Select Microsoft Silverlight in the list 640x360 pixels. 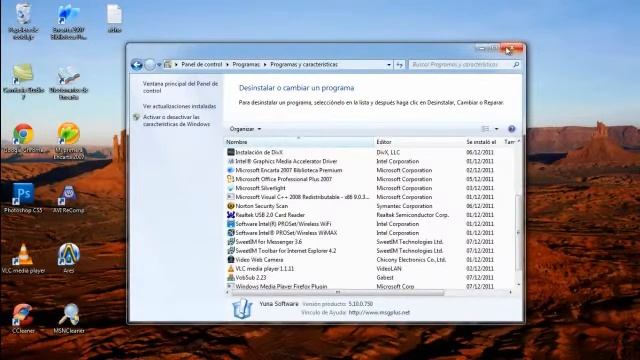pyautogui.click(x=369, y=188)
